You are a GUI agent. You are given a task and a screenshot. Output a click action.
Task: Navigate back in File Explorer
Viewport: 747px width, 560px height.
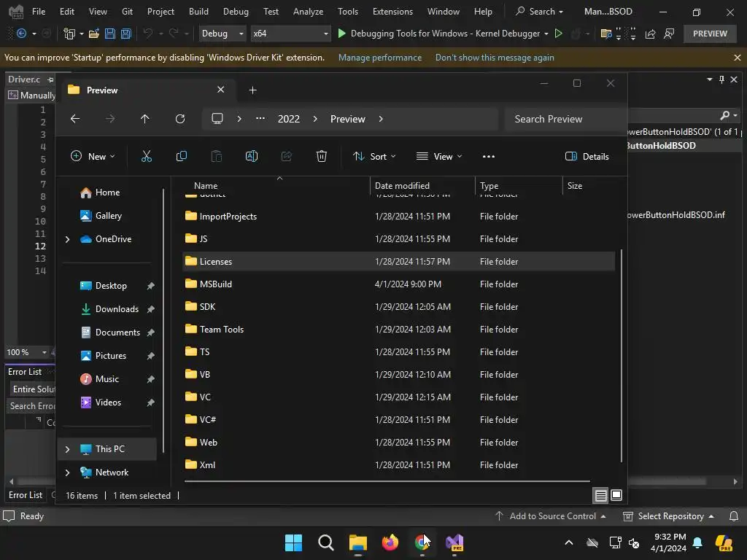click(x=75, y=119)
